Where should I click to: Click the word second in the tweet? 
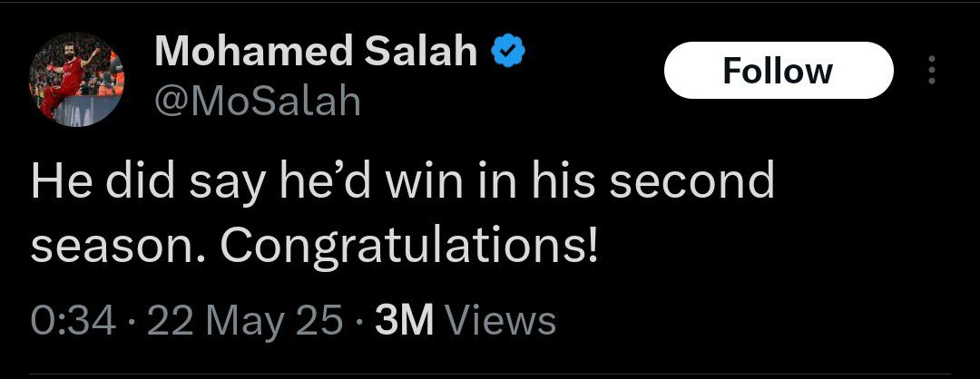pos(692,182)
